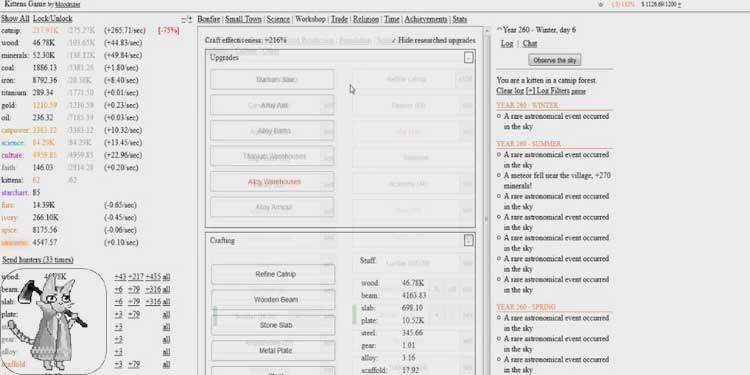The height and width of the screenshot is (375, 750).
Task: Craft +43 wood from resource list
Action: (x=120, y=277)
